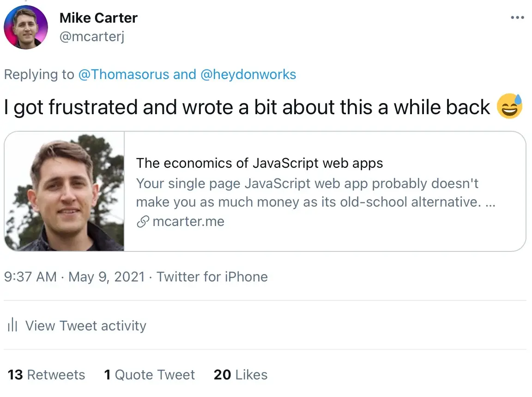Click the bar chart icon next to View Tweet activity
The image size is (532, 397).
[12, 325]
